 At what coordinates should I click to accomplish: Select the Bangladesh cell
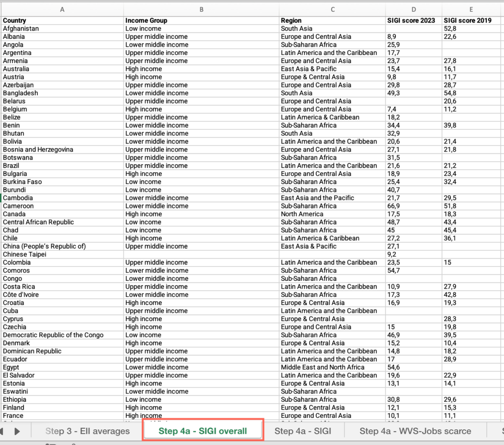[x=63, y=93]
